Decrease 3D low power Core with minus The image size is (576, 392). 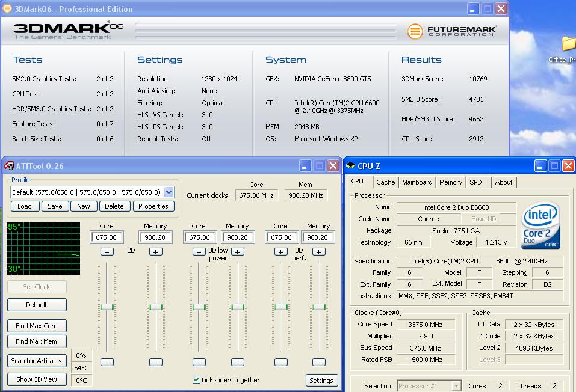(199, 363)
